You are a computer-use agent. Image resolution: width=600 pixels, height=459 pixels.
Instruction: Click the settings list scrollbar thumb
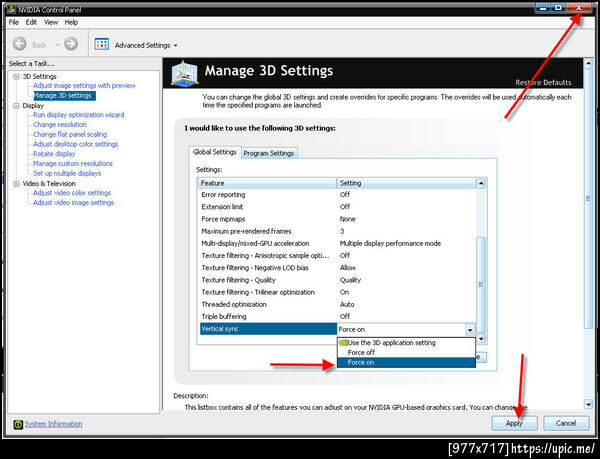(x=481, y=285)
